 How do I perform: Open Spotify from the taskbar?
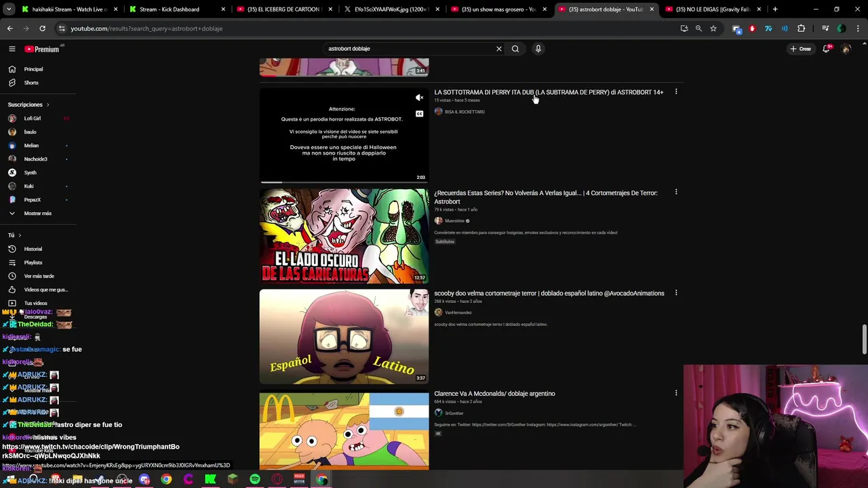click(255, 479)
